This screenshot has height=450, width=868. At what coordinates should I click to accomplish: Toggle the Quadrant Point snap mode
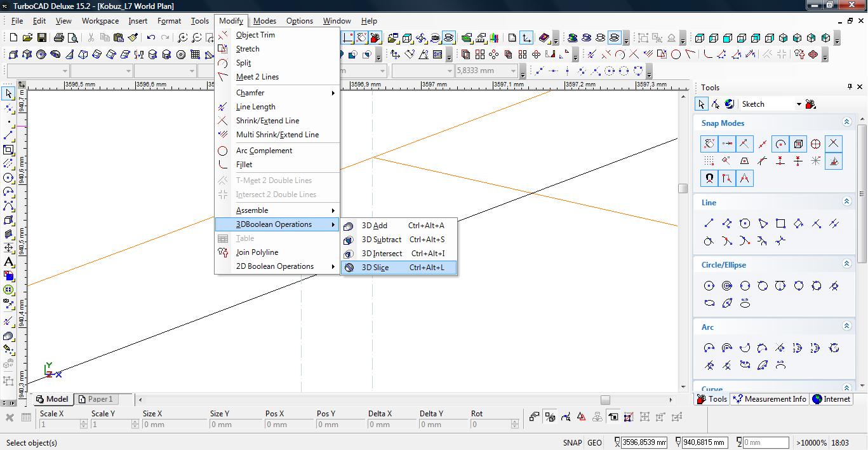click(816, 143)
